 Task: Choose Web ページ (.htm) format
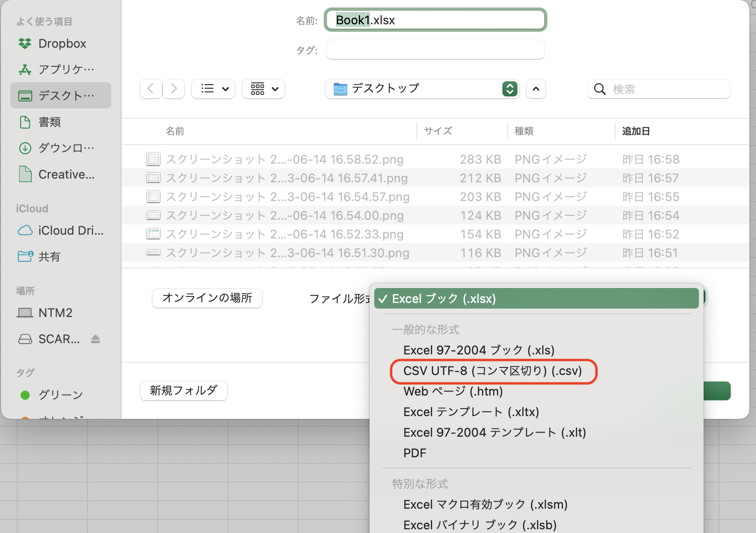pos(536,391)
